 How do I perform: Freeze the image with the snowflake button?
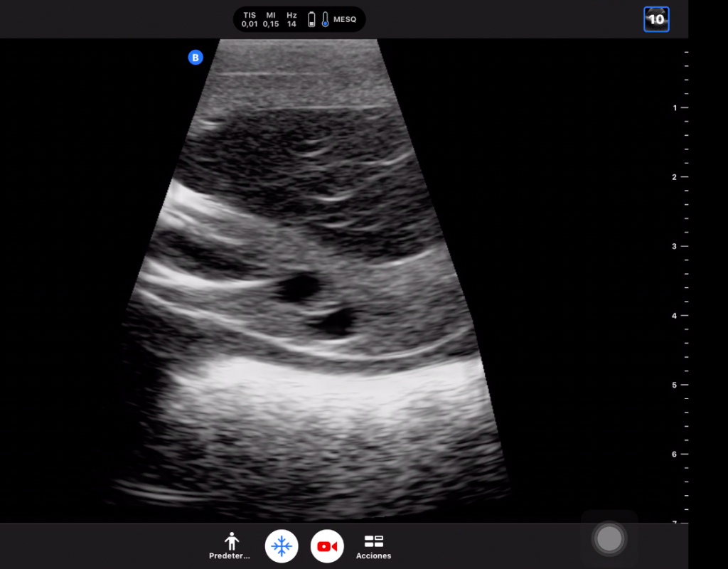pos(282,546)
